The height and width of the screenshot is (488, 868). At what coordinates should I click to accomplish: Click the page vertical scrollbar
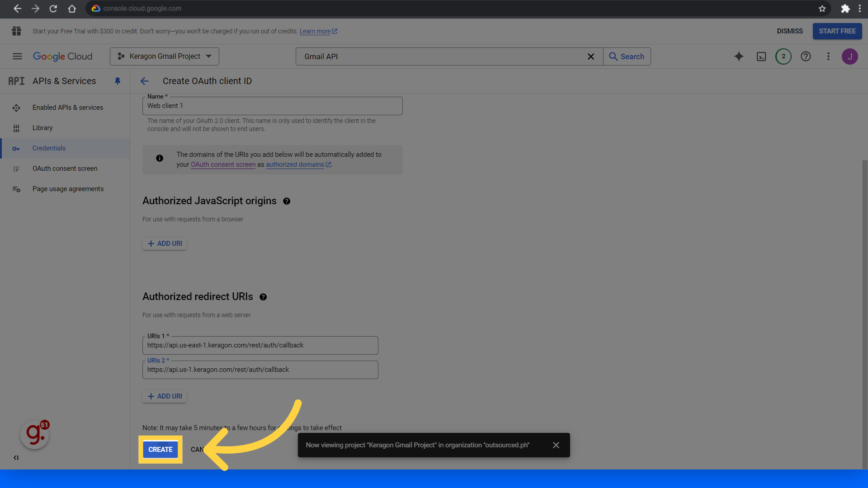tap(865, 314)
